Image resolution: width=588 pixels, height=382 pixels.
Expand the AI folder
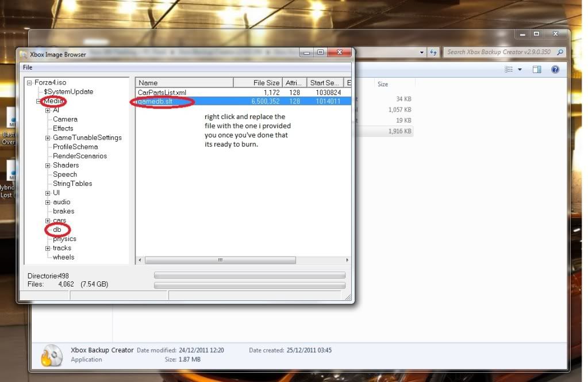pyautogui.click(x=48, y=110)
